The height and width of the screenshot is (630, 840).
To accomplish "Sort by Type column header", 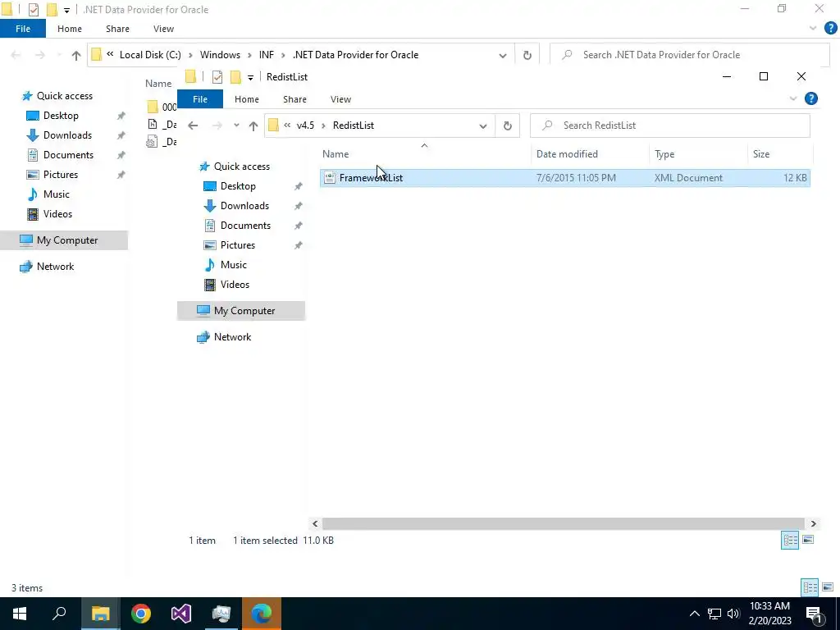I will [x=664, y=153].
